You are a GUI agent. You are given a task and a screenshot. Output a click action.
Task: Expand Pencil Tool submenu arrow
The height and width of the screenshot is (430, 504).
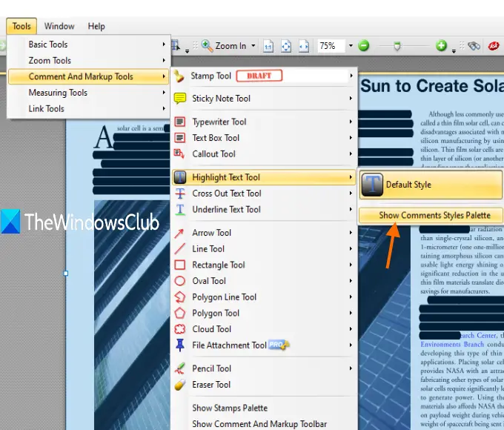click(351, 368)
